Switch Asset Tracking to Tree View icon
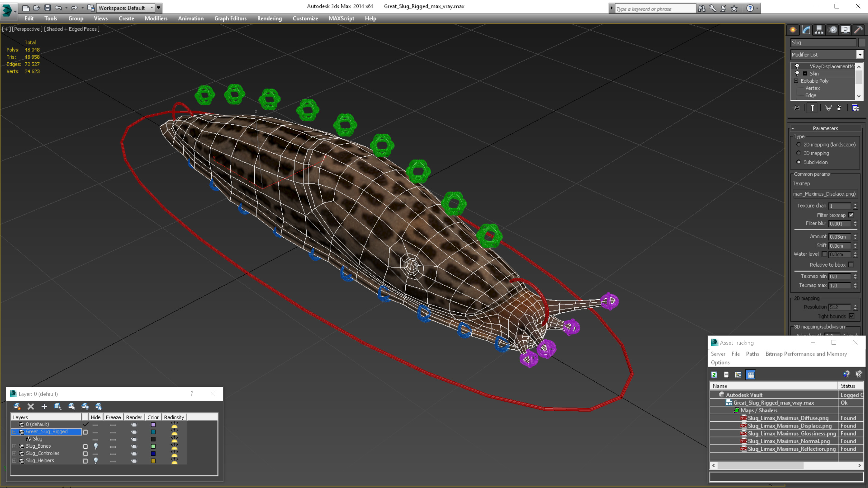Image resolution: width=868 pixels, height=488 pixels. click(738, 374)
